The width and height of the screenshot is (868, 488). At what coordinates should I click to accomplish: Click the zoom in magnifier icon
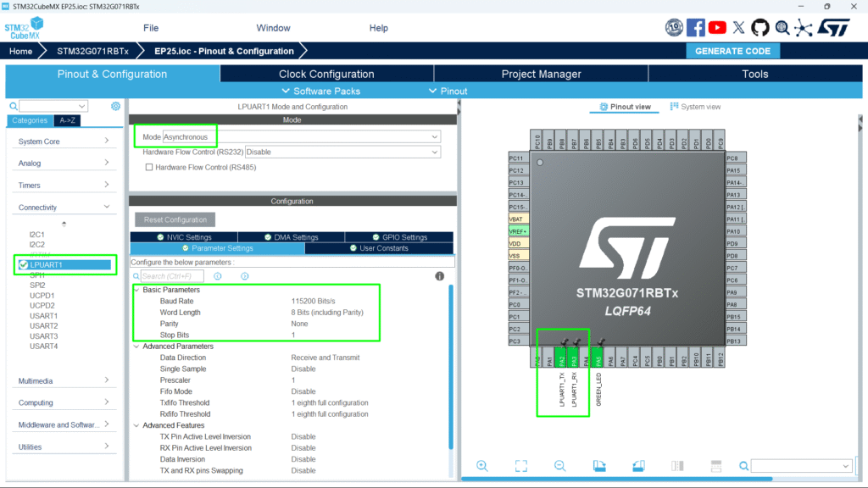pyautogui.click(x=481, y=466)
